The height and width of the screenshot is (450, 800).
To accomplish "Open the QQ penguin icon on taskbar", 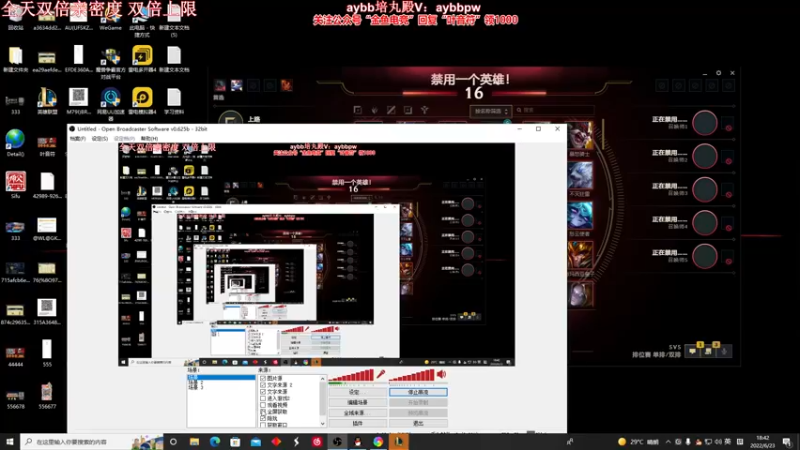I will point(358,442).
